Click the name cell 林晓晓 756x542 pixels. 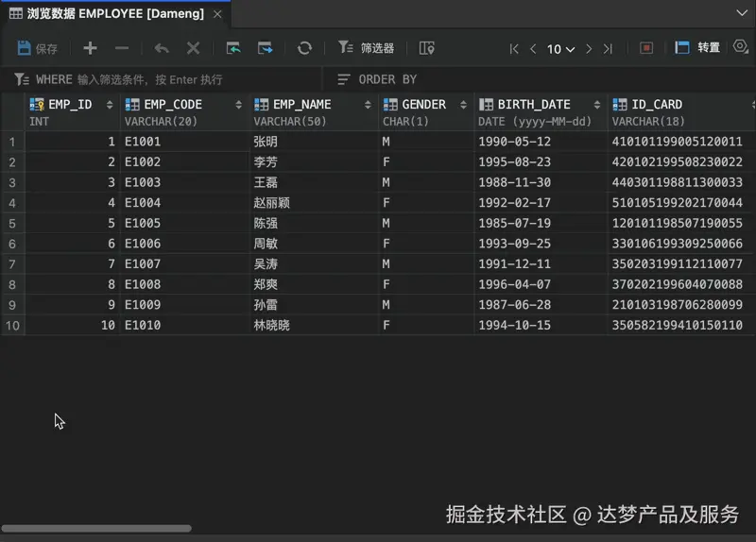pyautogui.click(x=314, y=326)
